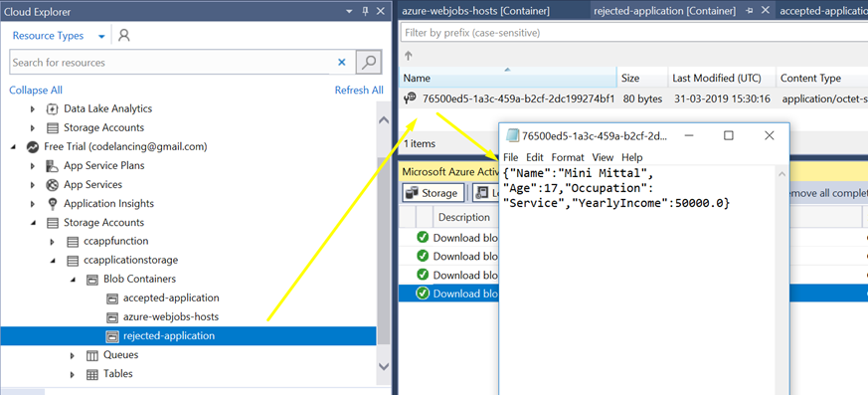
Task: Select the blob icon next to 76500ed5 file
Action: click(x=411, y=99)
